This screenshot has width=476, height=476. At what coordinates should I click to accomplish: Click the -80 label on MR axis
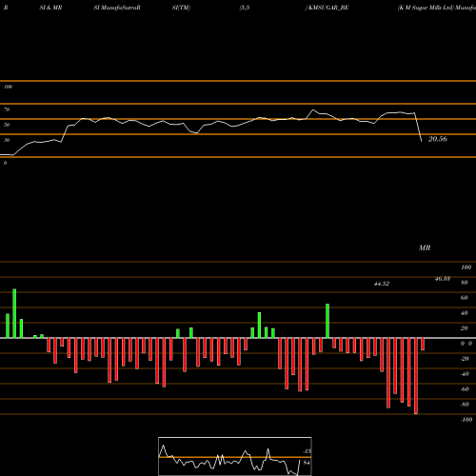pos(465,405)
